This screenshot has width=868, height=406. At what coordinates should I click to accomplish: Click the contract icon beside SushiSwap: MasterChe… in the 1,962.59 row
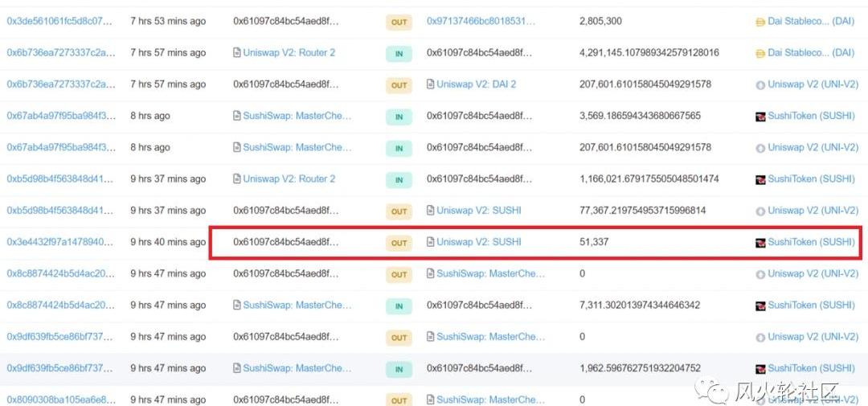click(x=237, y=369)
